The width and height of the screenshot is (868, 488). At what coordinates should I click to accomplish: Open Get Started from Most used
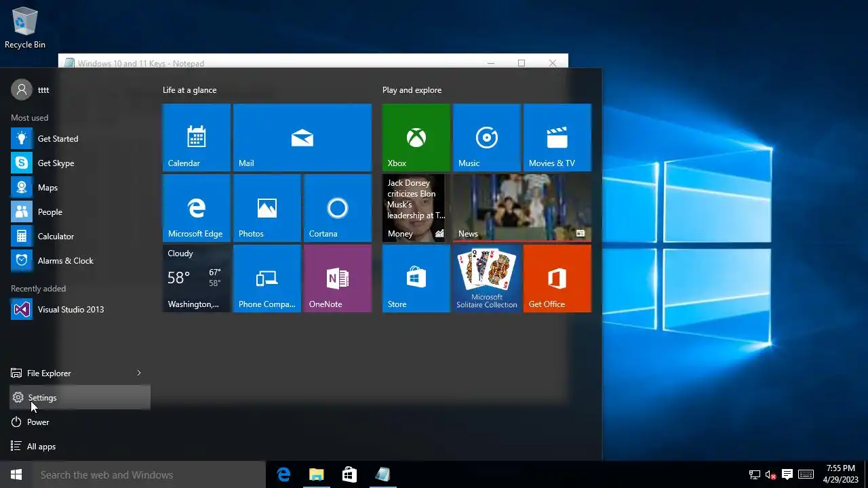click(x=80, y=139)
